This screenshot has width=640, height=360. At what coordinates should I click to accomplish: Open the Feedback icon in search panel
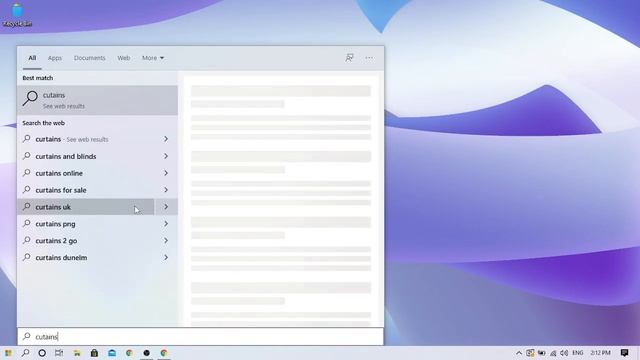click(x=349, y=58)
